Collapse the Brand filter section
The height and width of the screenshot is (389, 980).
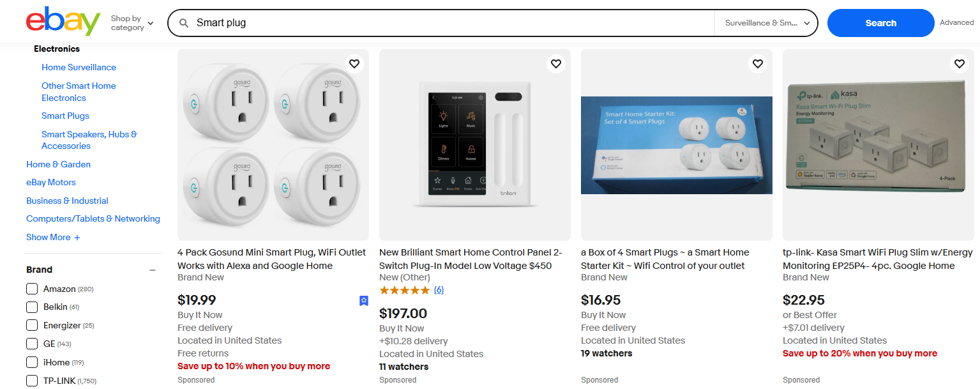153,270
